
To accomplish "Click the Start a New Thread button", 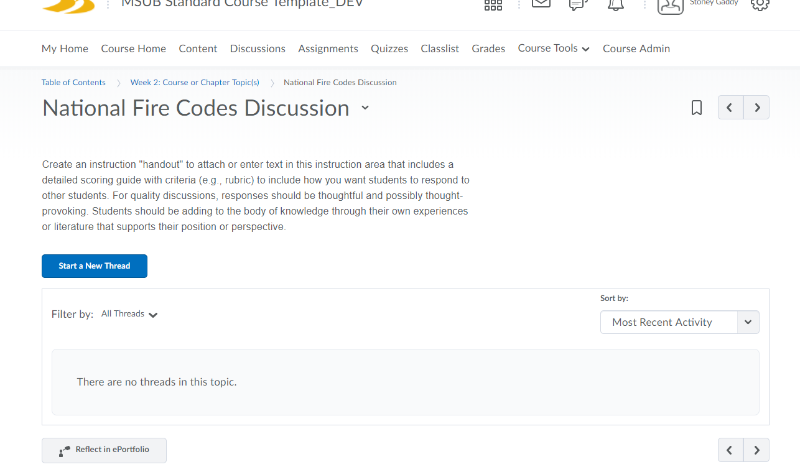I will pos(94,266).
